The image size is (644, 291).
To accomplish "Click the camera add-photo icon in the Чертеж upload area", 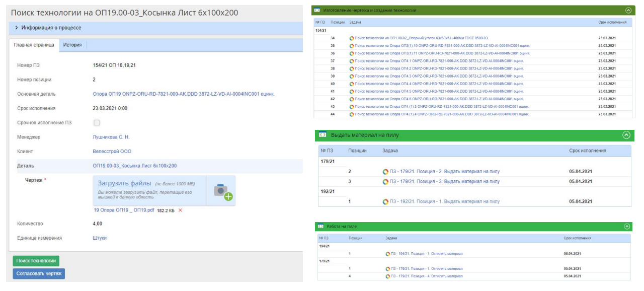I will [x=223, y=191].
